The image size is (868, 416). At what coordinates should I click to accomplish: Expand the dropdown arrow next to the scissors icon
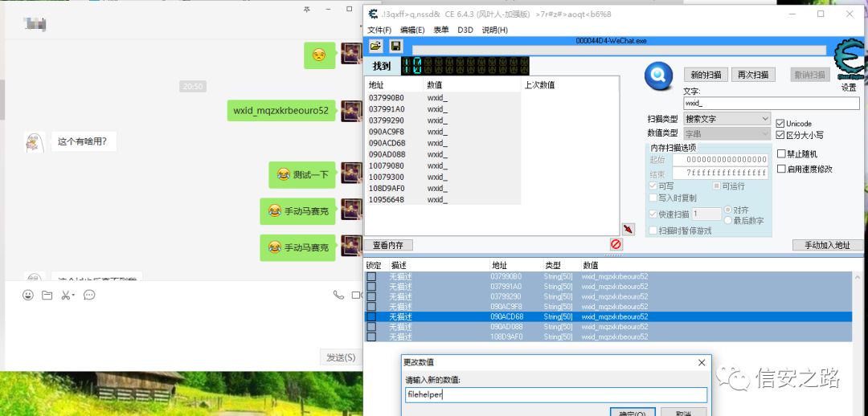click(73, 296)
